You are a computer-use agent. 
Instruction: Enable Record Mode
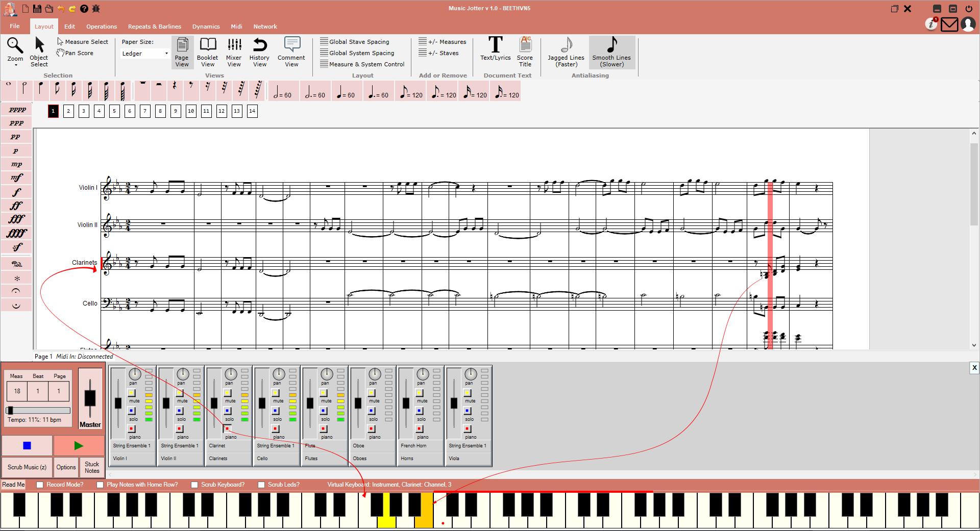[40, 485]
